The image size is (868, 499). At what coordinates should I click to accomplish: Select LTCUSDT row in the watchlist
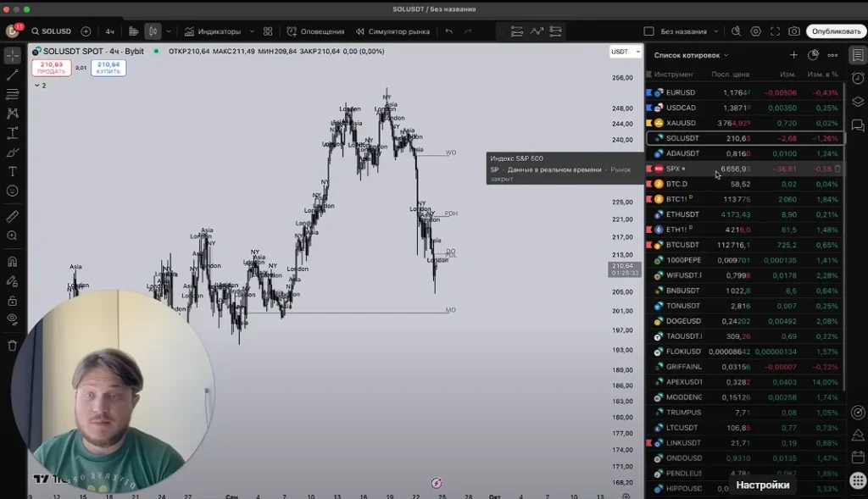pos(744,428)
